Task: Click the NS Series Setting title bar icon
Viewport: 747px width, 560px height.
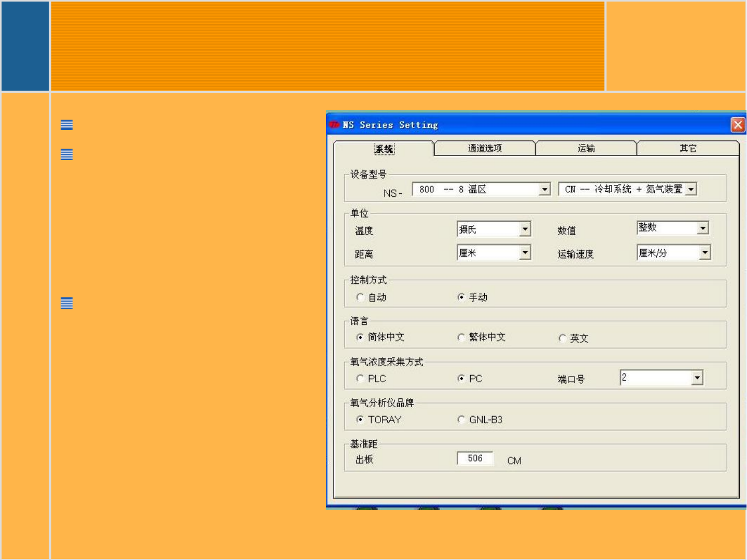Action: point(334,125)
